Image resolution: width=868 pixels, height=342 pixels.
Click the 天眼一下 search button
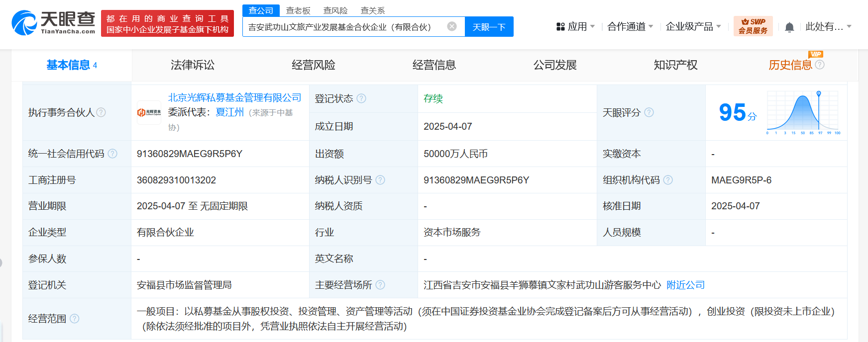click(489, 27)
